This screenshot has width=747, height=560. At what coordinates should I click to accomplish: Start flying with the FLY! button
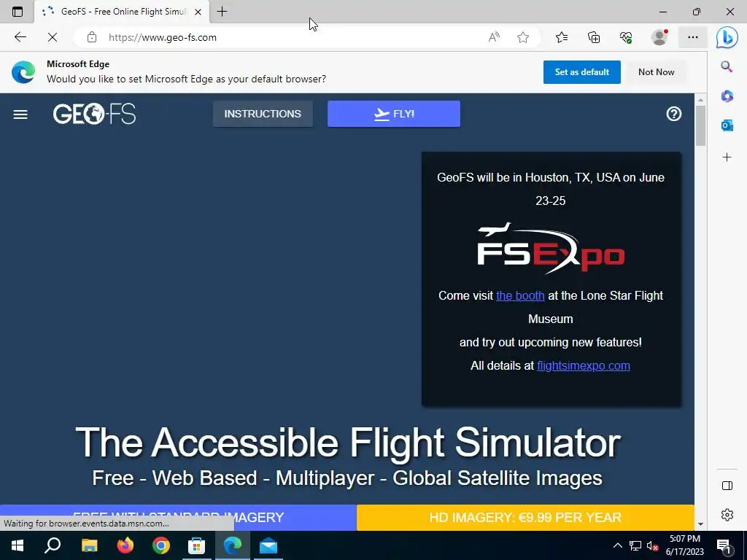click(393, 114)
